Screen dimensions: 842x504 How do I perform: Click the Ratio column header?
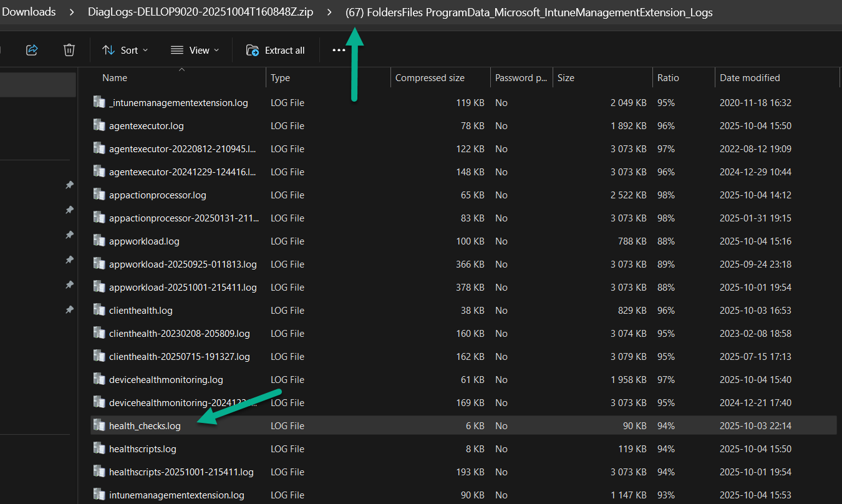click(668, 78)
